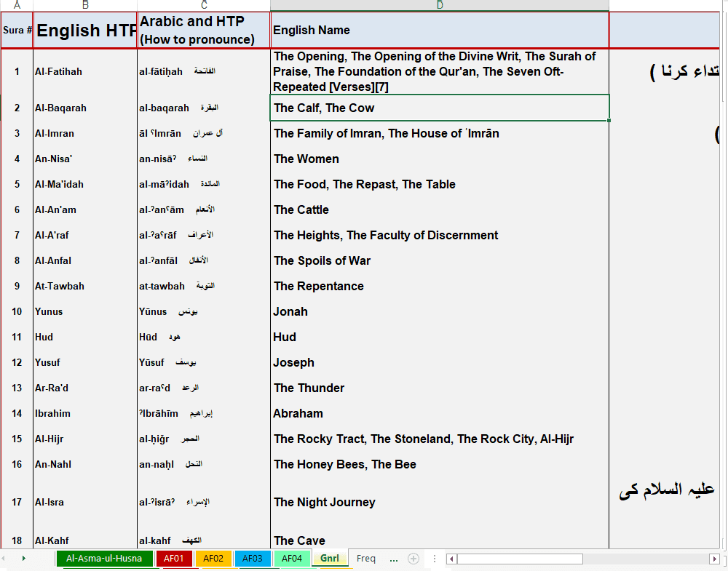
Task: Select the entire column A header
Action: click(16, 4)
